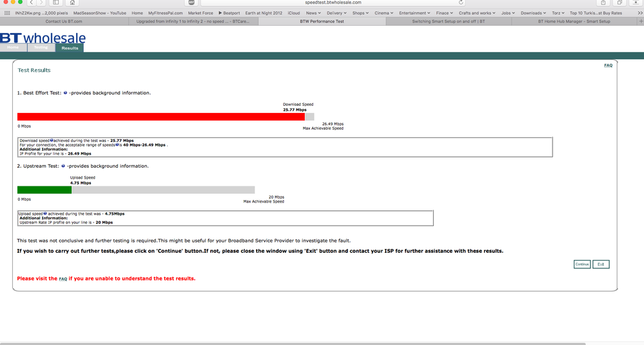Click the BT wholesale logo
The image size is (644, 345).
tap(43, 38)
